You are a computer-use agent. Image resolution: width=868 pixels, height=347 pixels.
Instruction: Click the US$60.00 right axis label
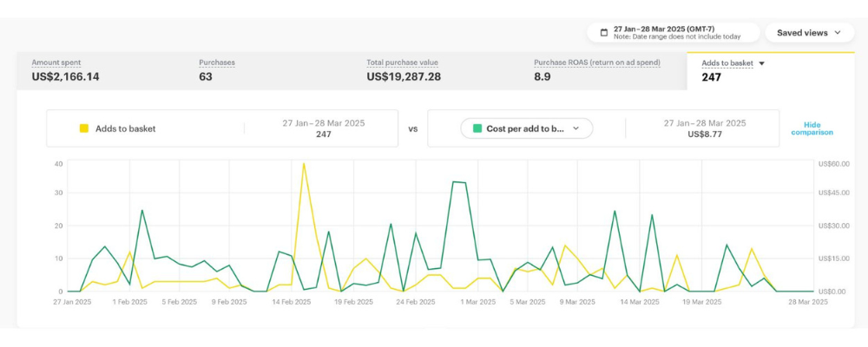[833, 163]
